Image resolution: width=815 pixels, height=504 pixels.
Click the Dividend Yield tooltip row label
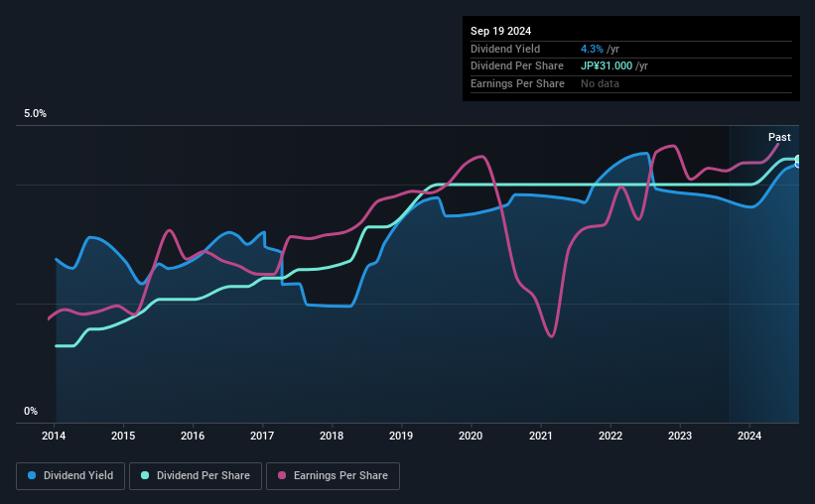505,49
